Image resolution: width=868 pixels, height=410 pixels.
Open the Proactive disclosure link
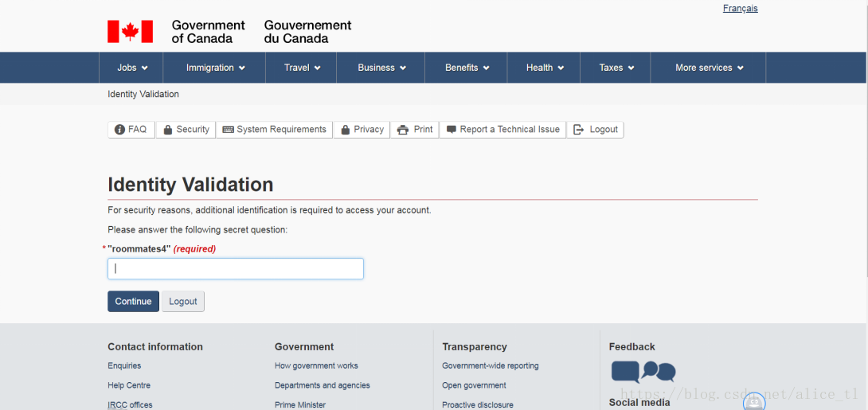[x=478, y=405]
